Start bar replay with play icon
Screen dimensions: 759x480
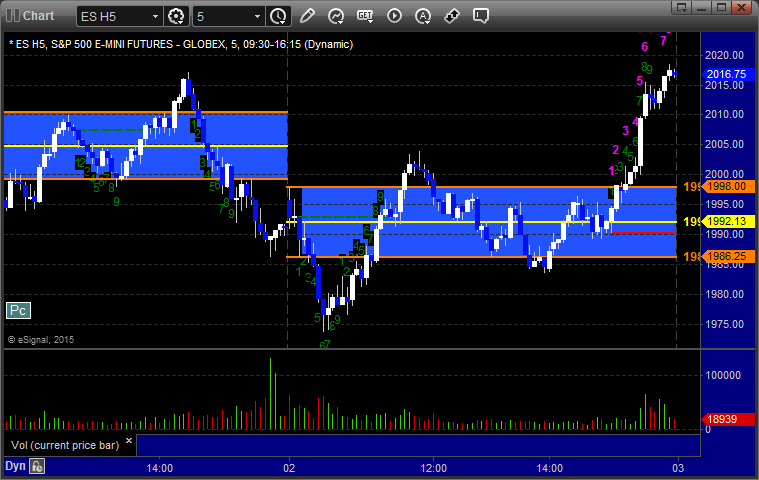pyautogui.click(x=394, y=16)
